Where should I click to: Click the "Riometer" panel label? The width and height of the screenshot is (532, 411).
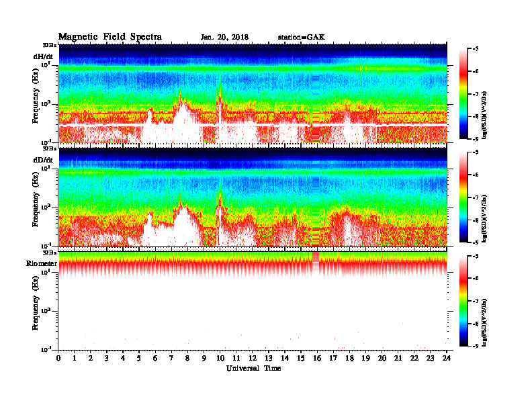tap(42, 263)
